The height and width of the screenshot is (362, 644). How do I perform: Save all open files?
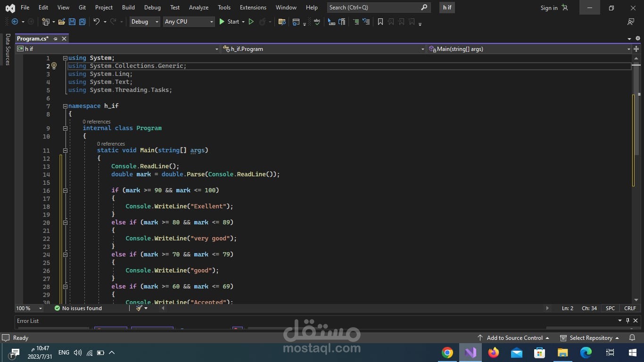tap(82, 22)
